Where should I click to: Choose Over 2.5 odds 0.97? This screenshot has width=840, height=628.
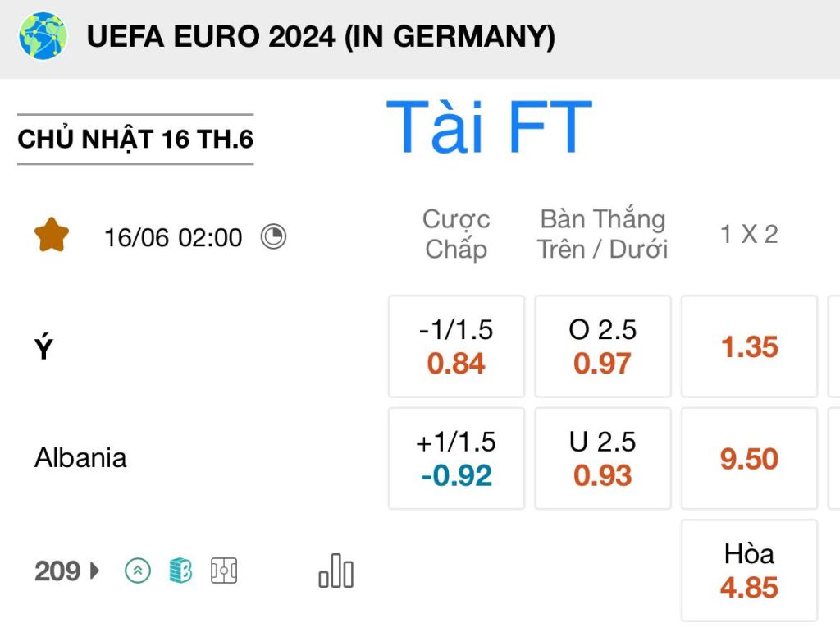coord(603,346)
